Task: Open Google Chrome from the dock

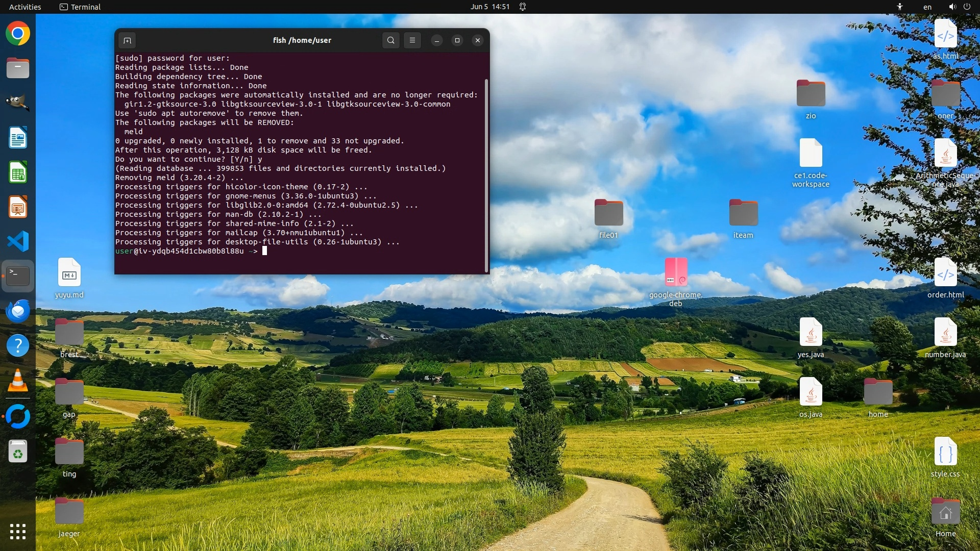Action: coord(18,34)
